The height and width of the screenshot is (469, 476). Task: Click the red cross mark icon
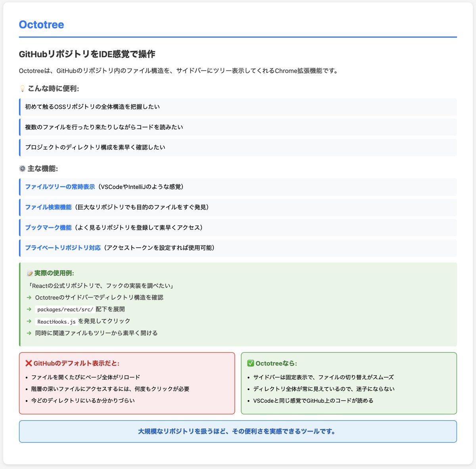pyautogui.click(x=29, y=363)
